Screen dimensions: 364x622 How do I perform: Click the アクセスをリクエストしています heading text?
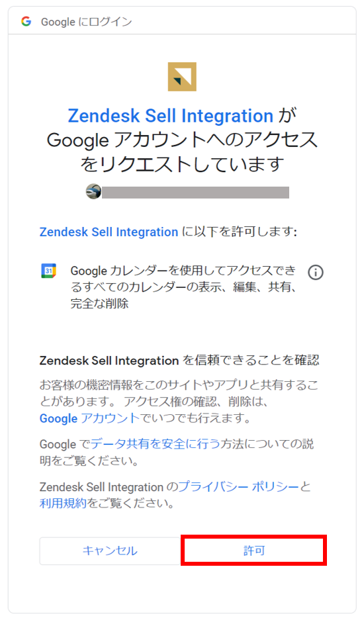coord(182,152)
